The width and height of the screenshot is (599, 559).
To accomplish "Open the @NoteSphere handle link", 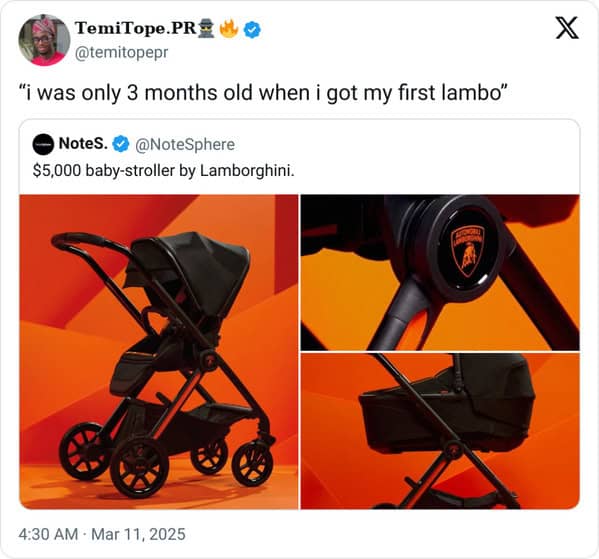I will [185, 144].
